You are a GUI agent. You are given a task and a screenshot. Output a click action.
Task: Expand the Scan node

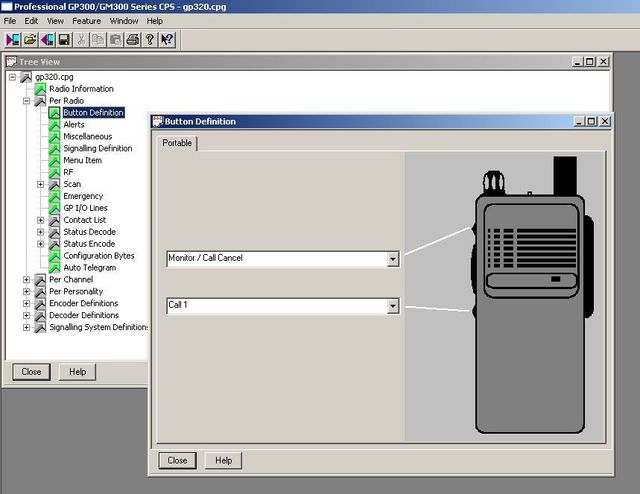40,184
